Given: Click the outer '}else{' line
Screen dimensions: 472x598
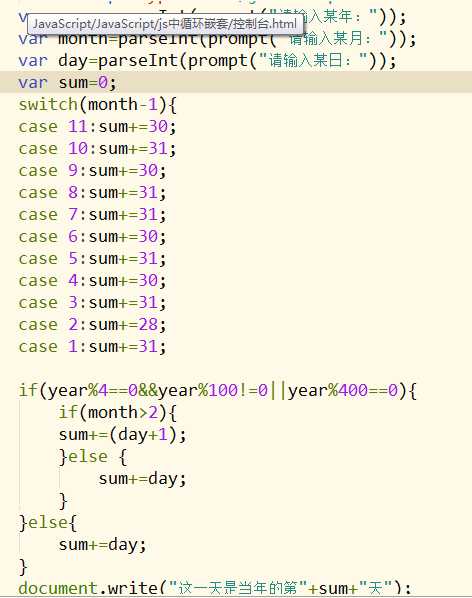Looking at the screenshot, I should coord(48,523).
